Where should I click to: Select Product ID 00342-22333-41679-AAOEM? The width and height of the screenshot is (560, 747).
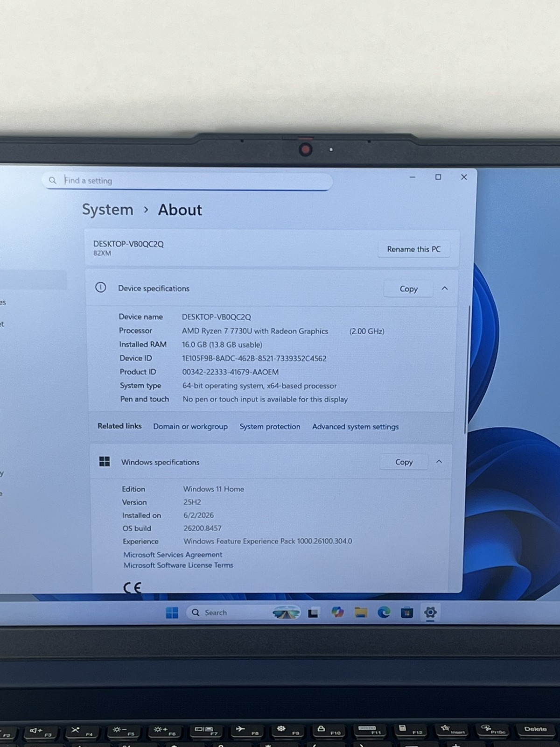(x=231, y=372)
